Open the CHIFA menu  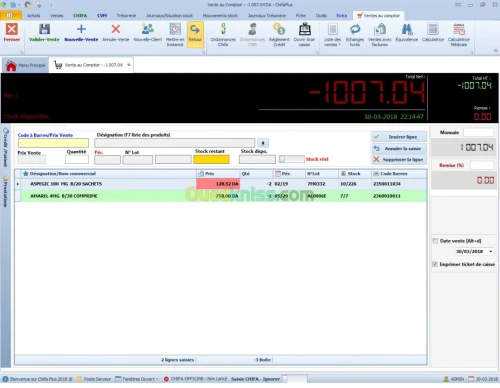point(80,16)
